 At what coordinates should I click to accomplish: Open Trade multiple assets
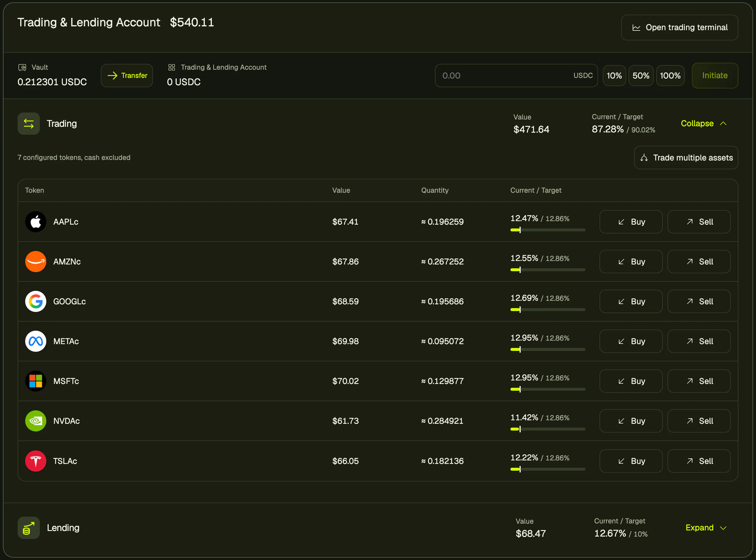686,158
